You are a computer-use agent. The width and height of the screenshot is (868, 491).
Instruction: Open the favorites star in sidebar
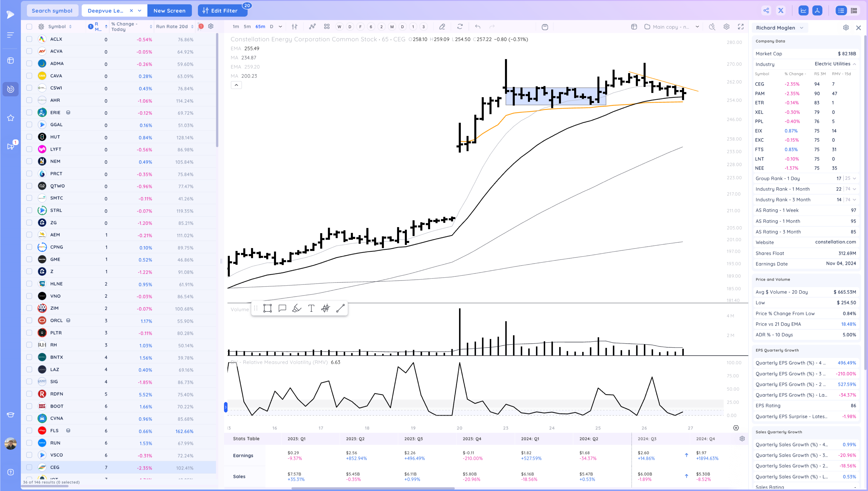coord(10,118)
